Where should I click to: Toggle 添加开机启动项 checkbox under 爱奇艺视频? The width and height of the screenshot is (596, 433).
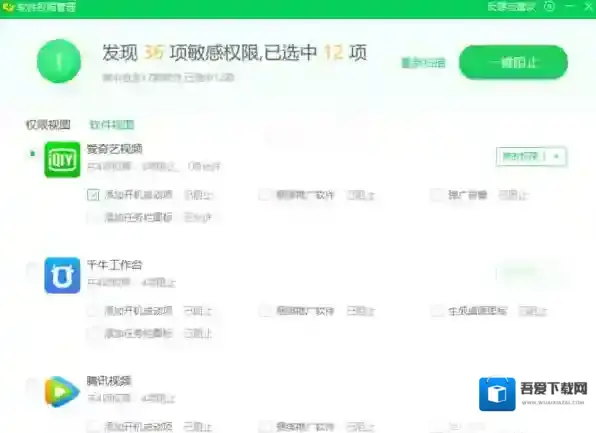pyautogui.click(x=93, y=195)
